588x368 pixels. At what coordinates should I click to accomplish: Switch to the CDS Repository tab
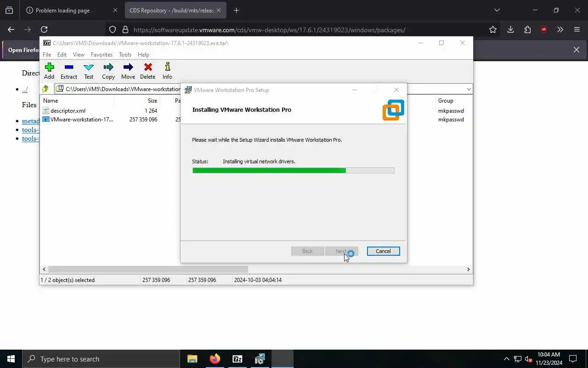click(x=171, y=10)
